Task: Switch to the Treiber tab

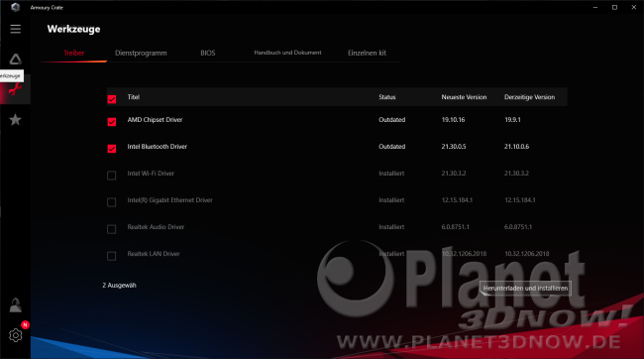Action: click(x=74, y=53)
